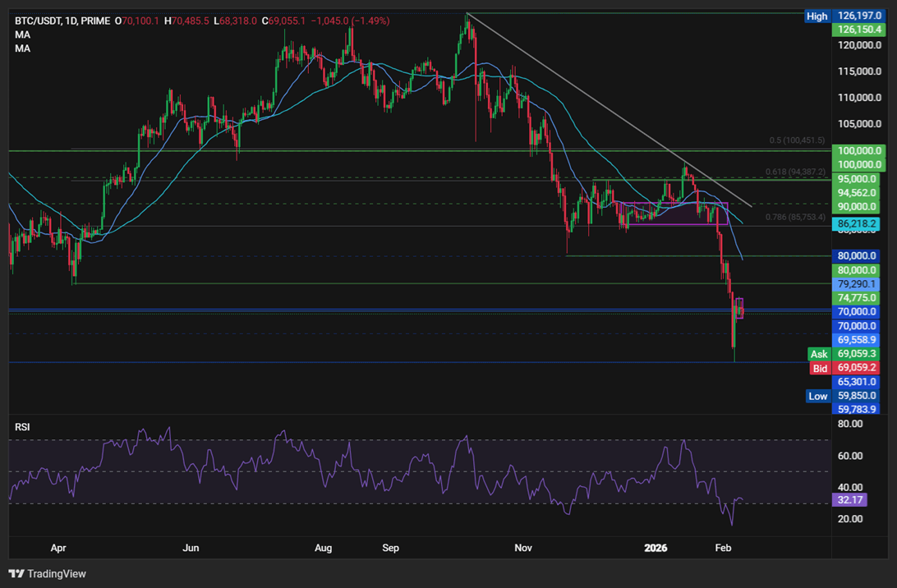
Task: Select the first MA indicator label
Action: (21, 32)
